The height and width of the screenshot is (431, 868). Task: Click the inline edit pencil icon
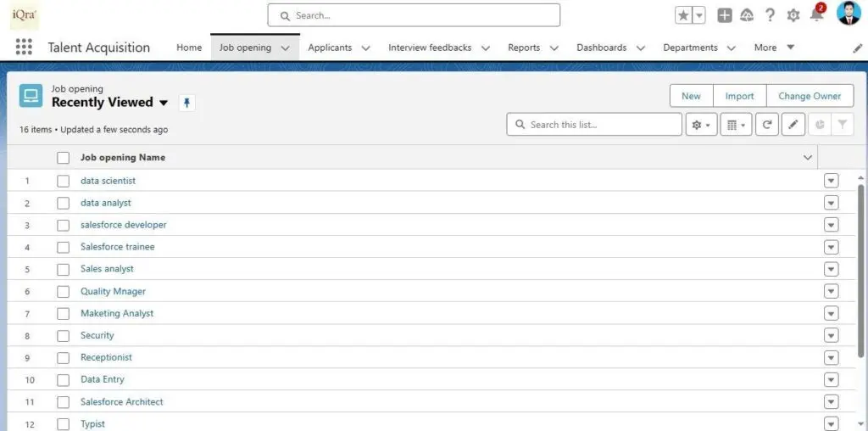click(x=793, y=125)
